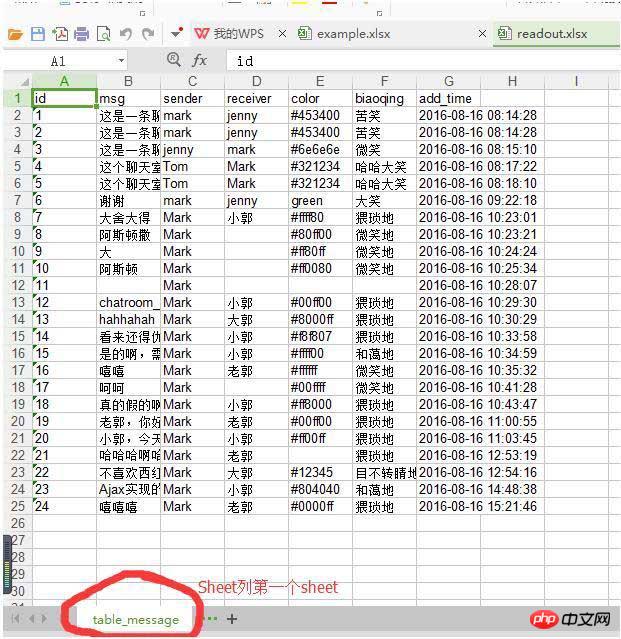Viewport: 621px width, 639px height.
Task: Switch to the 我的WPS tab
Action: point(229,33)
